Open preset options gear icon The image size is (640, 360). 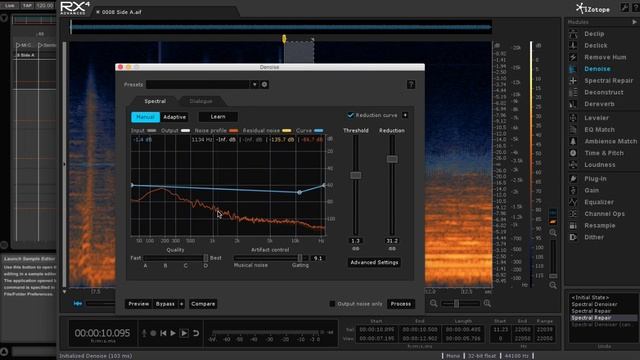click(x=264, y=84)
